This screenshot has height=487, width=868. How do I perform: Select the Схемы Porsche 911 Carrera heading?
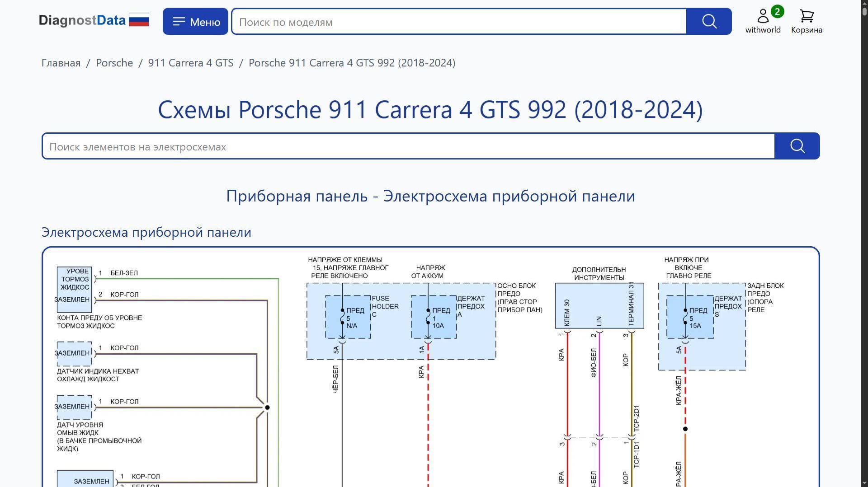(430, 109)
